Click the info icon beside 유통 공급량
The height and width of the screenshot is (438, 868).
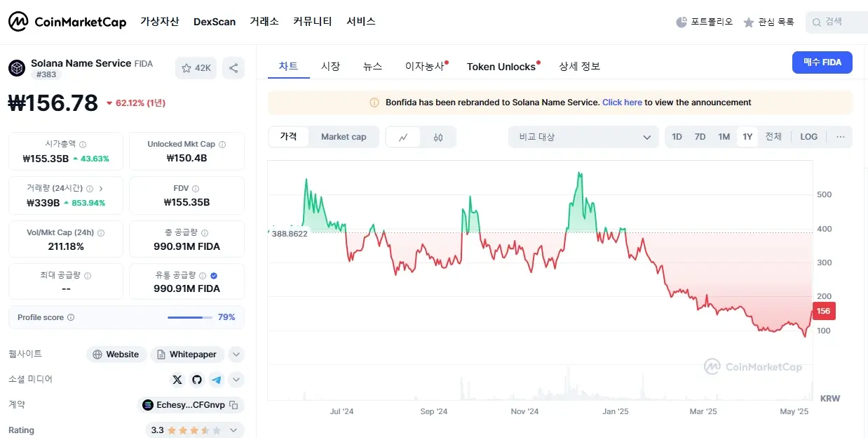(203, 276)
